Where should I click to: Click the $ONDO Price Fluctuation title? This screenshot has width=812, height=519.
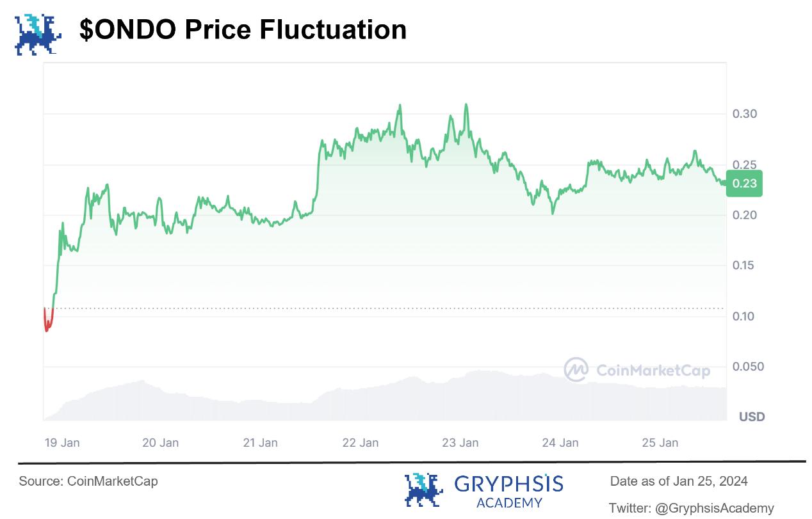pyautogui.click(x=243, y=30)
